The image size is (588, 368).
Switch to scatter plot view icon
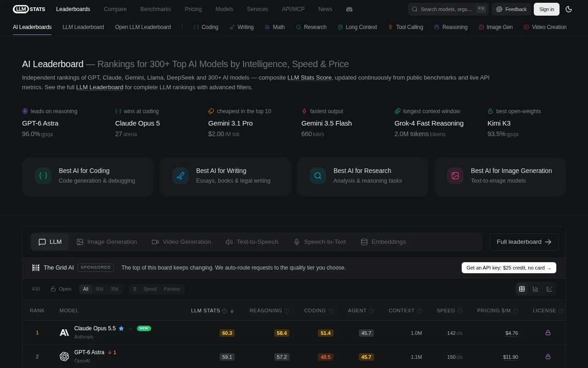point(549,289)
